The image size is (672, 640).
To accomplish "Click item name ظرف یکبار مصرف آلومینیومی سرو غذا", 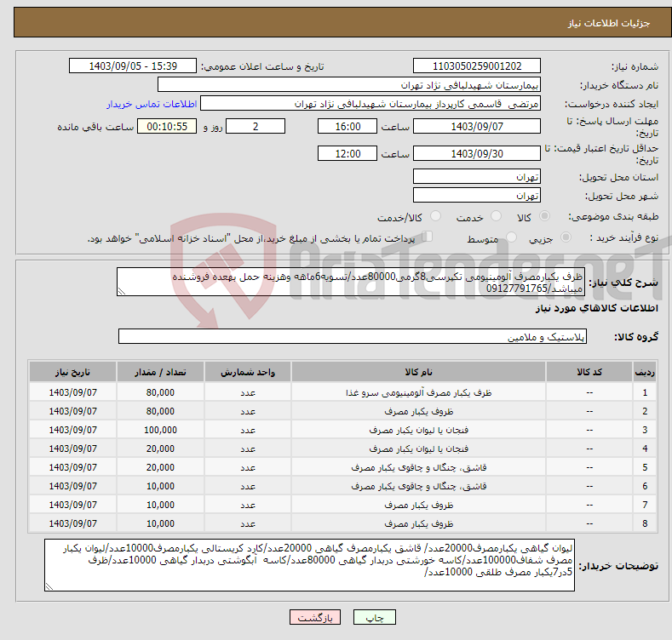I will click(418, 393).
